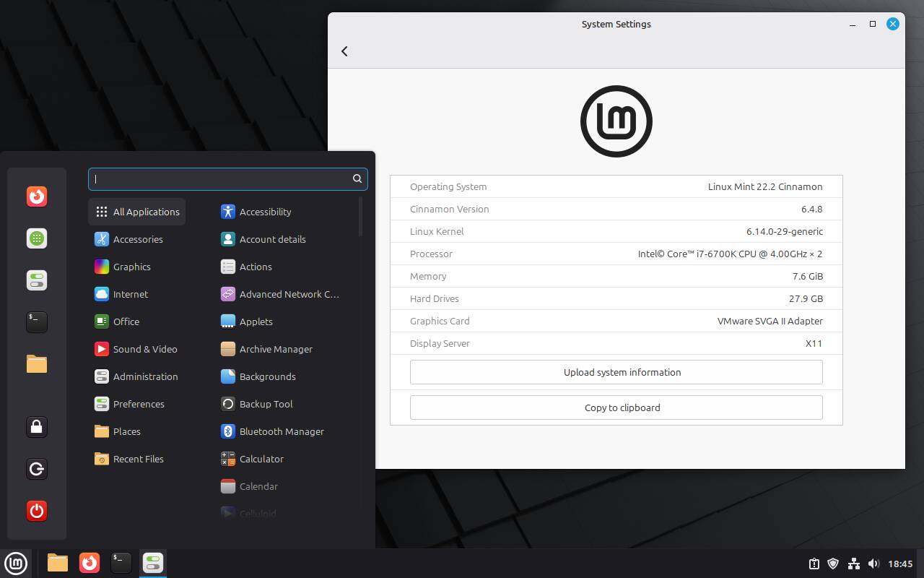Open Software Manager from the menu sidebar
The width and height of the screenshot is (924, 578).
coord(37,238)
